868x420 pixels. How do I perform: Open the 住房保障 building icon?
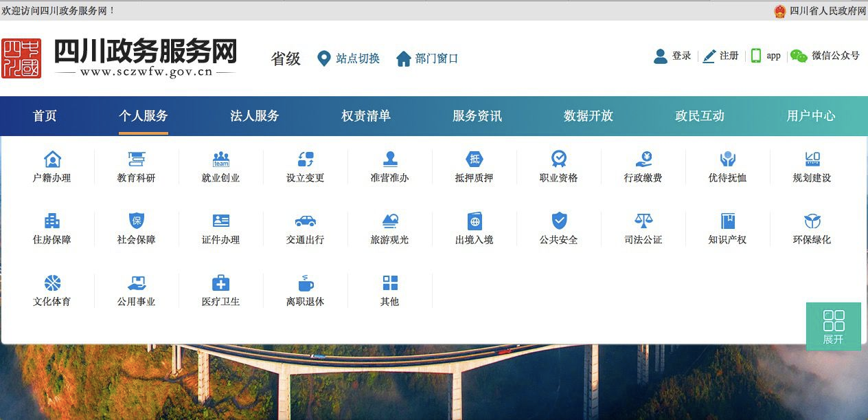[x=52, y=221]
